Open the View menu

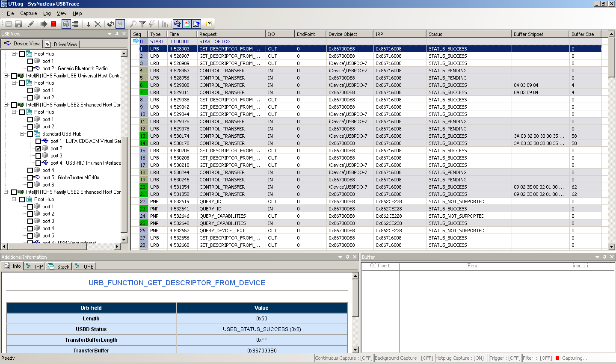62,13
